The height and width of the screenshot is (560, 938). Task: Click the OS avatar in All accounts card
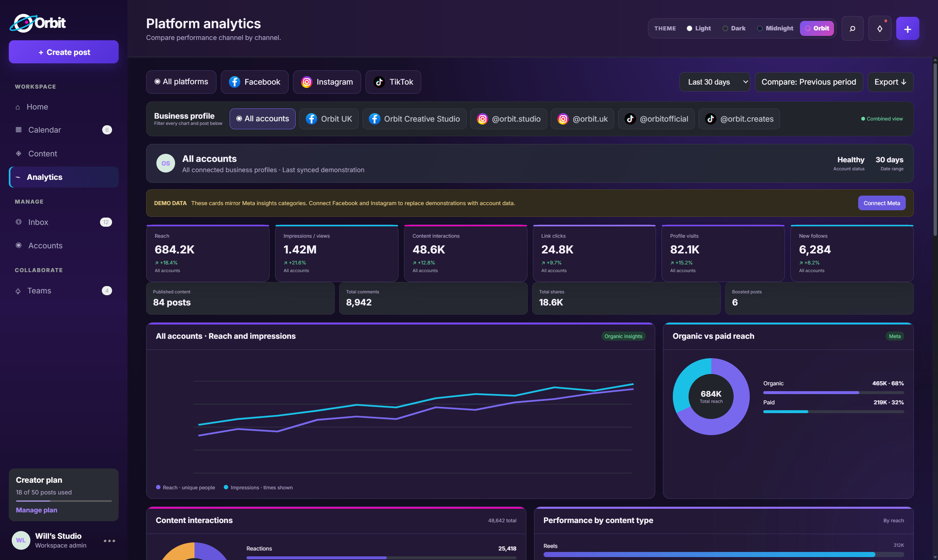[166, 163]
